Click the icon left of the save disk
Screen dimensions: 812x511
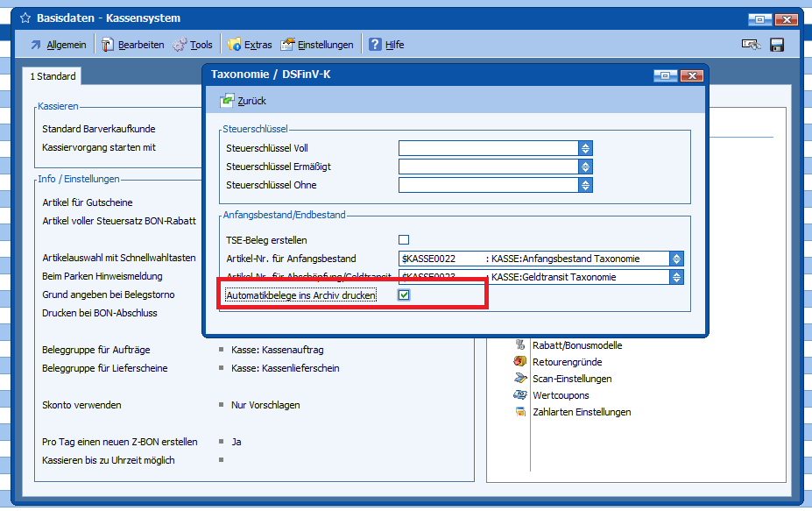pyautogui.click(x=751, y=45)
